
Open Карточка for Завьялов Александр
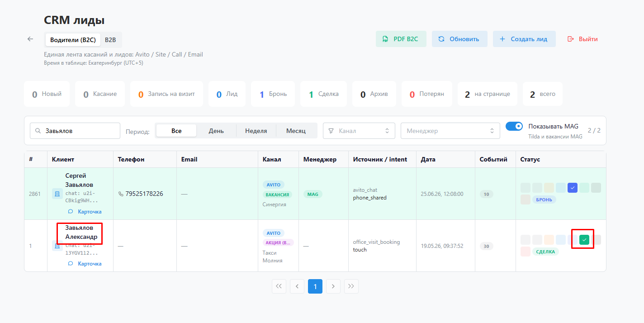(85, 264)
